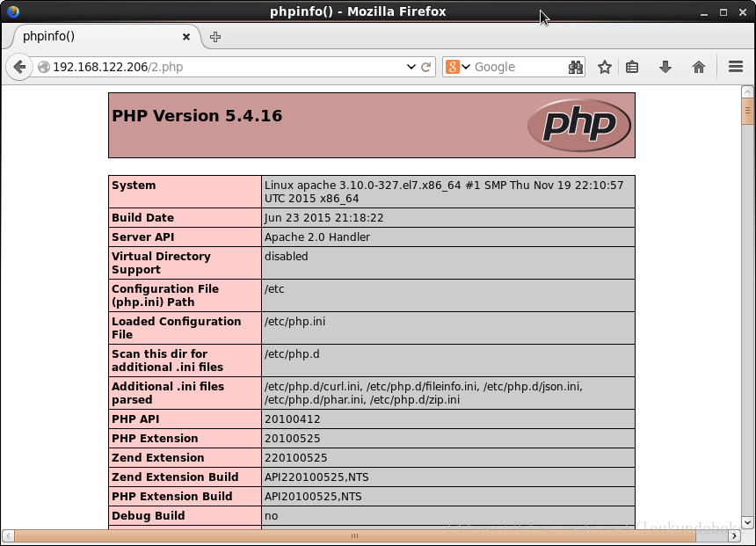The width and height of the screenshot is (756, 546).
Task: Open the search engine selector dropdown
Action: pos(466,67)
